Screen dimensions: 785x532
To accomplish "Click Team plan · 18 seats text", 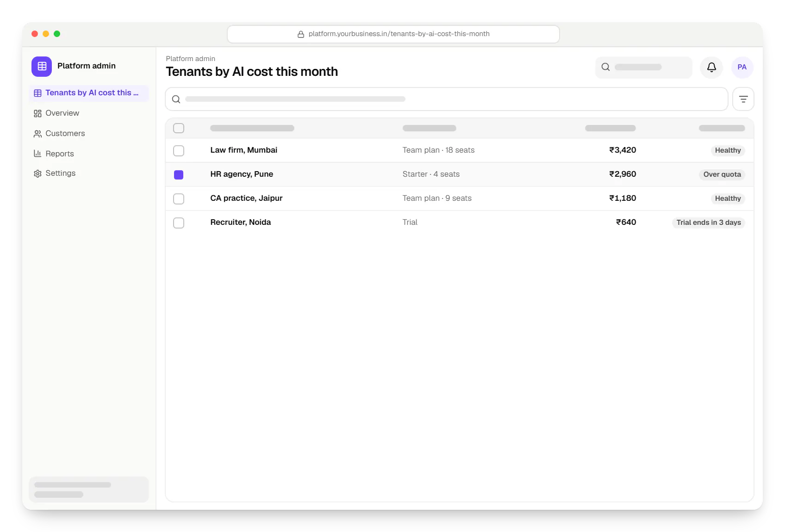I will [438, 150].
